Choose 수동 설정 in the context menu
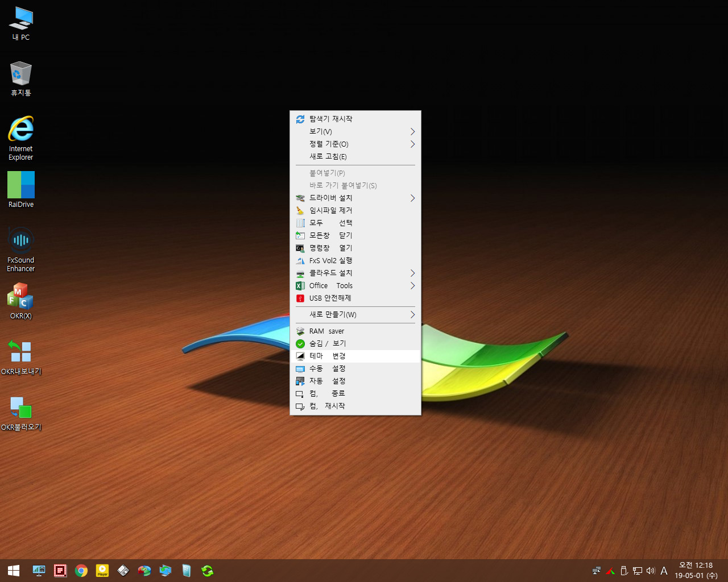728x582 pixels. pyautogui.click(x=355, y=368)
